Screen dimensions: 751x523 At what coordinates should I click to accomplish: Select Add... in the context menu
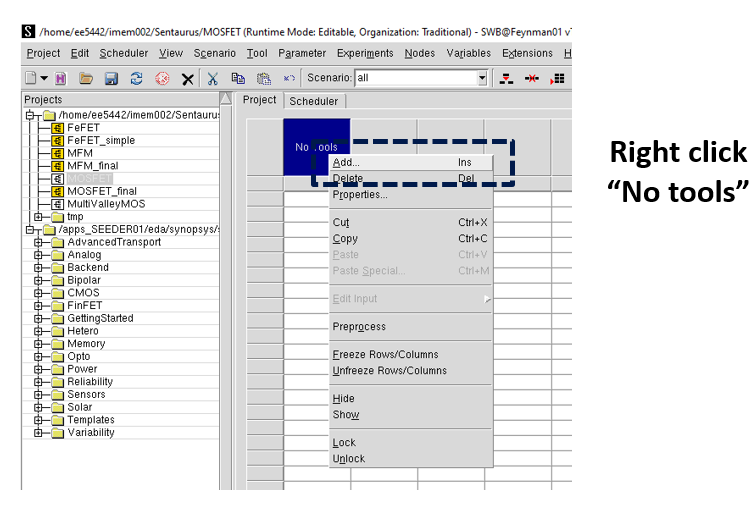(x=346, y=162)
